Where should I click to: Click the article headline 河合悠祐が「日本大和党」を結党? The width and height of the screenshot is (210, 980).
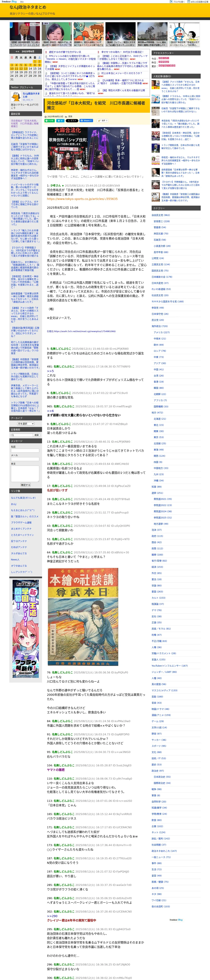(x=96, y=105)
